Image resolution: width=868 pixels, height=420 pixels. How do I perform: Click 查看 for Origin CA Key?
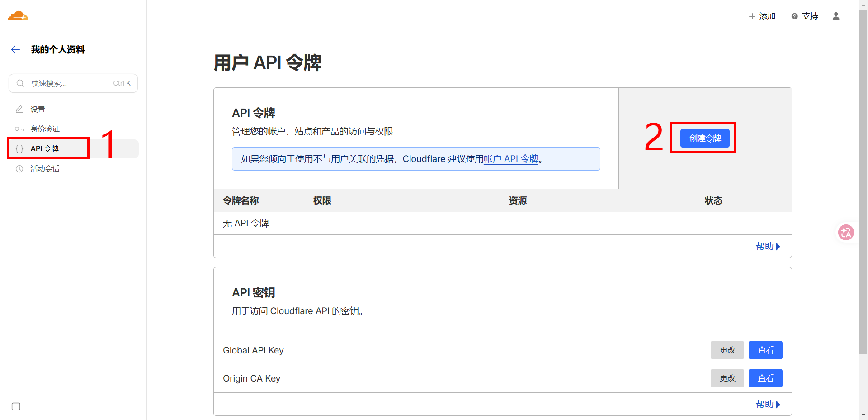click(x=765, y=378)
